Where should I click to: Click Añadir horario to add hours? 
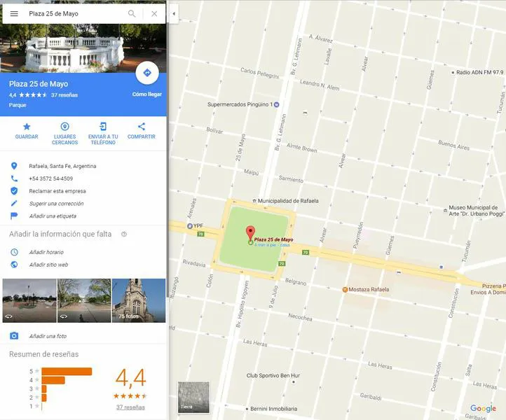[46, 252]
